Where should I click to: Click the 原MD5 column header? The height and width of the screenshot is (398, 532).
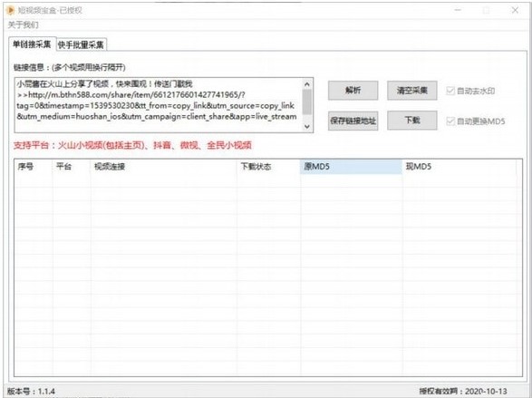351,167
